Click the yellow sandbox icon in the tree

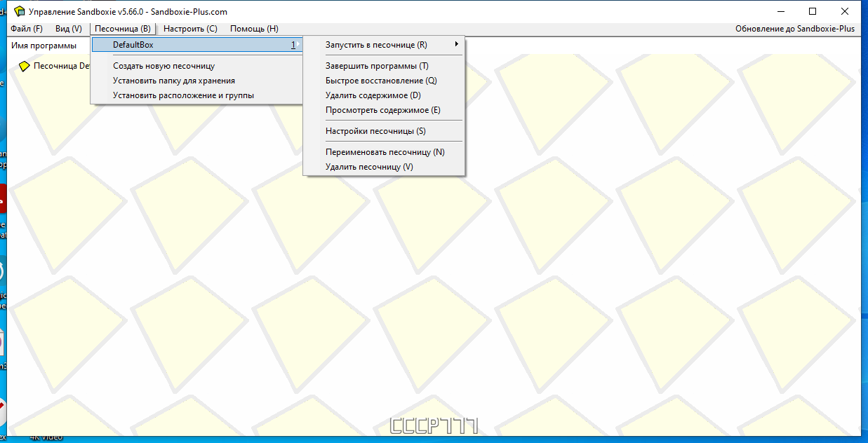click(x=24, y=66)
